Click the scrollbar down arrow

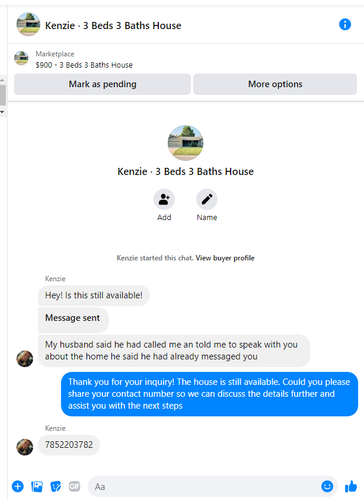click(x=2, y=112)
